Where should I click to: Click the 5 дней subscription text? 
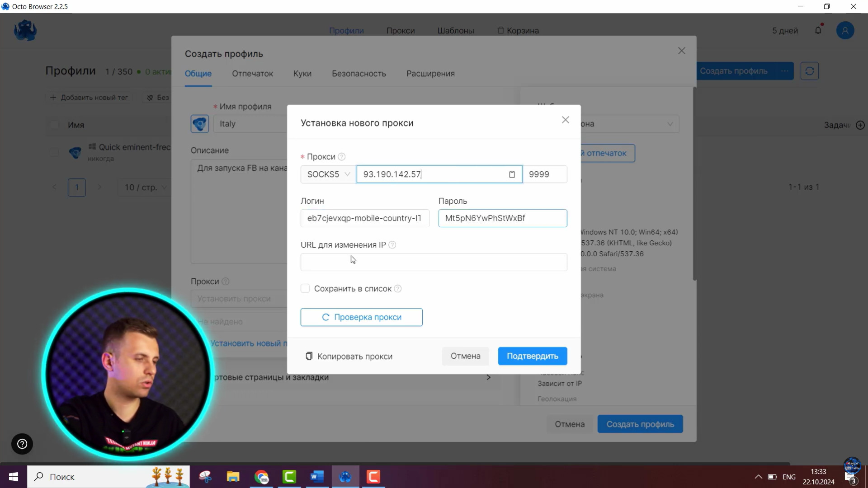[785, 31]
